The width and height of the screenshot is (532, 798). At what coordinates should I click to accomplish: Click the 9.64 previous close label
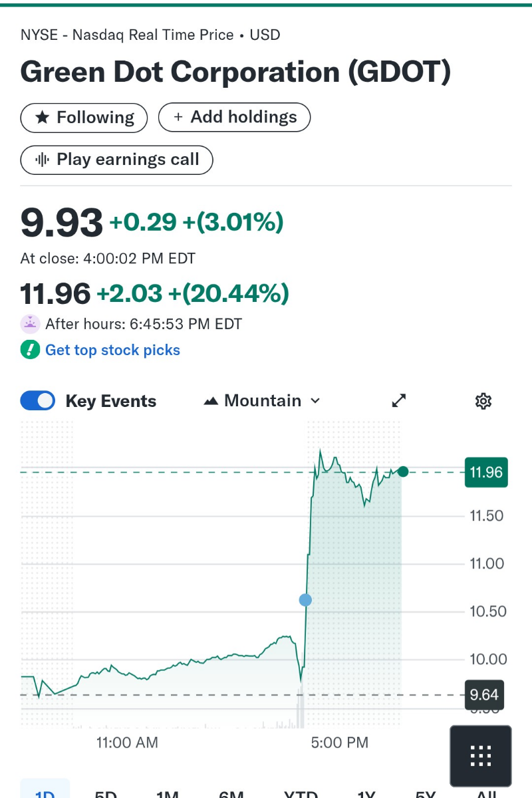click(x=483, y=695)
